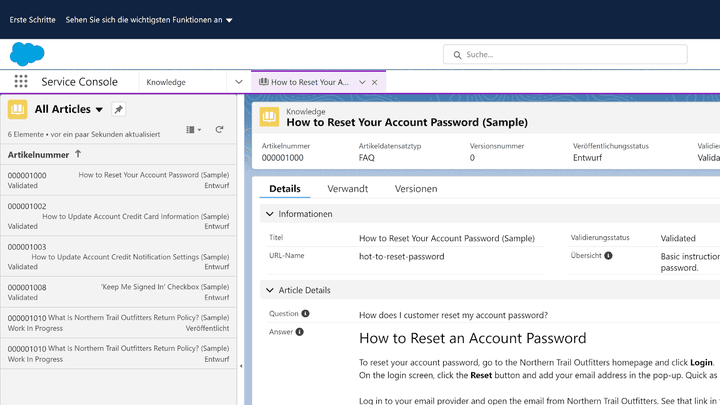Click the info icon next to Übersicht

pos(608,256)
